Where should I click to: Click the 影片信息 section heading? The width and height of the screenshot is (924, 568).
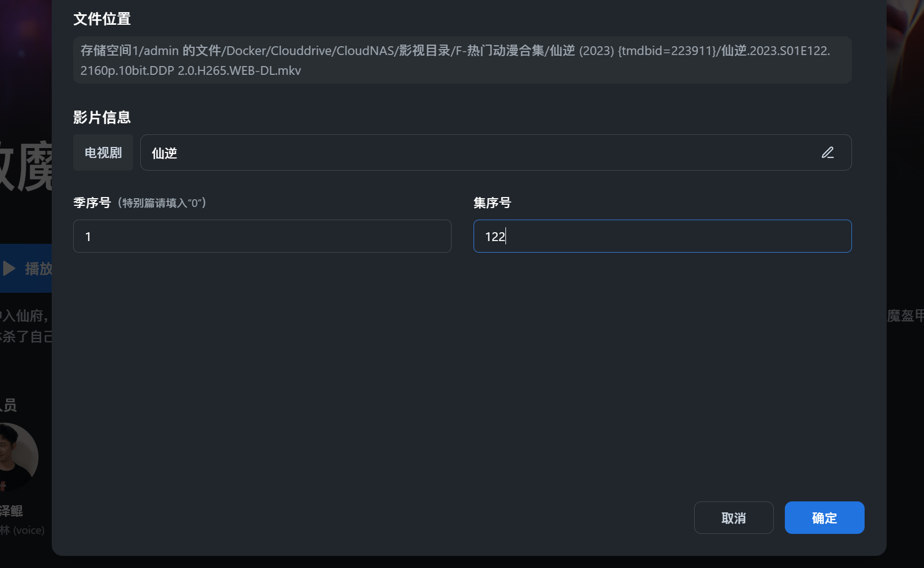pos(101,117)
